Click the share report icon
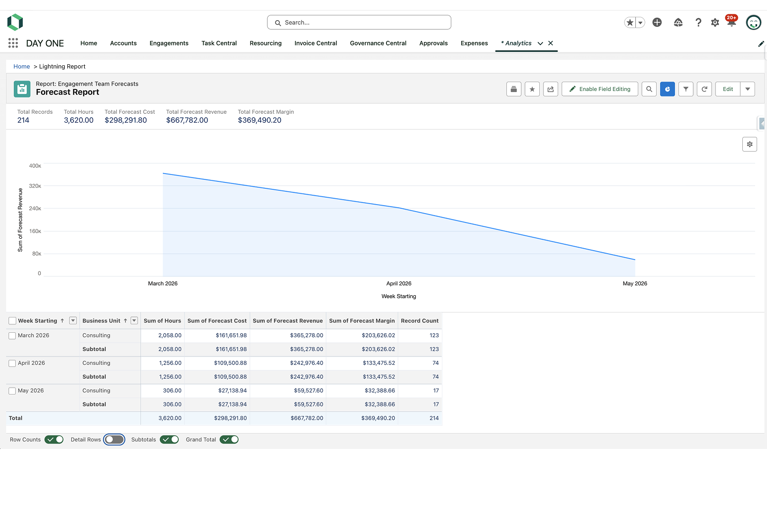The image size is (767, 532). (x=551, y=89)
